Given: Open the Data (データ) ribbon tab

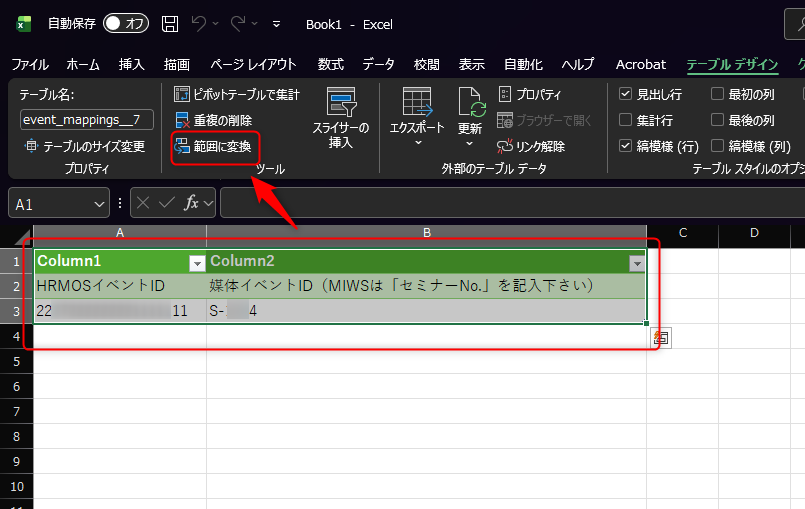Looking at the screenshot, I should tap(378, 64).
